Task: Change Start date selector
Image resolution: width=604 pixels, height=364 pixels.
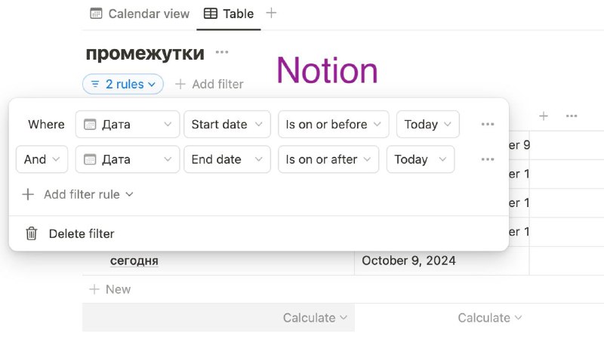Action: point(227,125)
